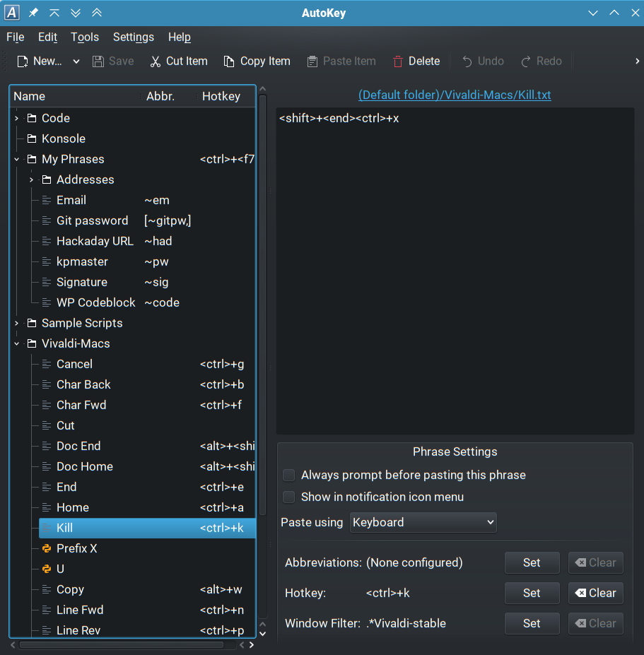Screen dimensions: 644x655
Task: Toggle Show in notification icon menu
Action: point(289,497)
